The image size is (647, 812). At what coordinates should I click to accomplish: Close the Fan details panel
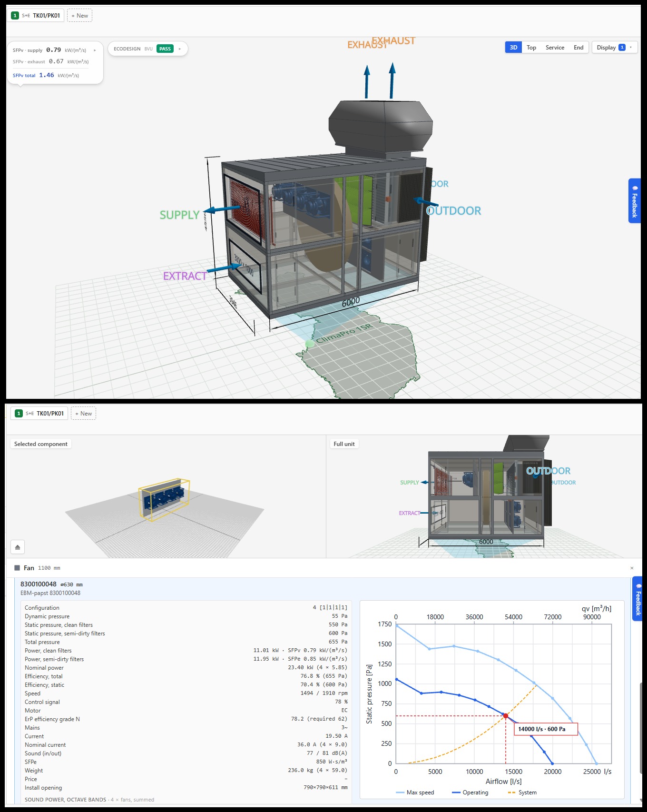632,568
